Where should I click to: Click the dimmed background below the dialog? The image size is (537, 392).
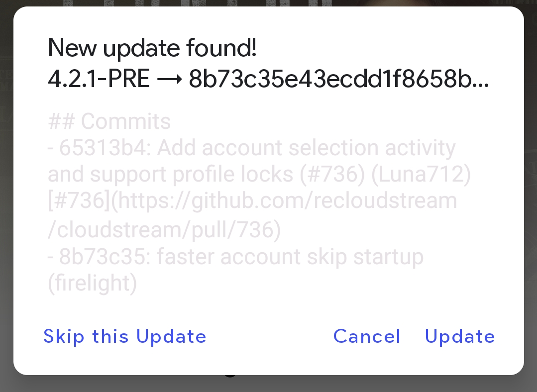269,386
